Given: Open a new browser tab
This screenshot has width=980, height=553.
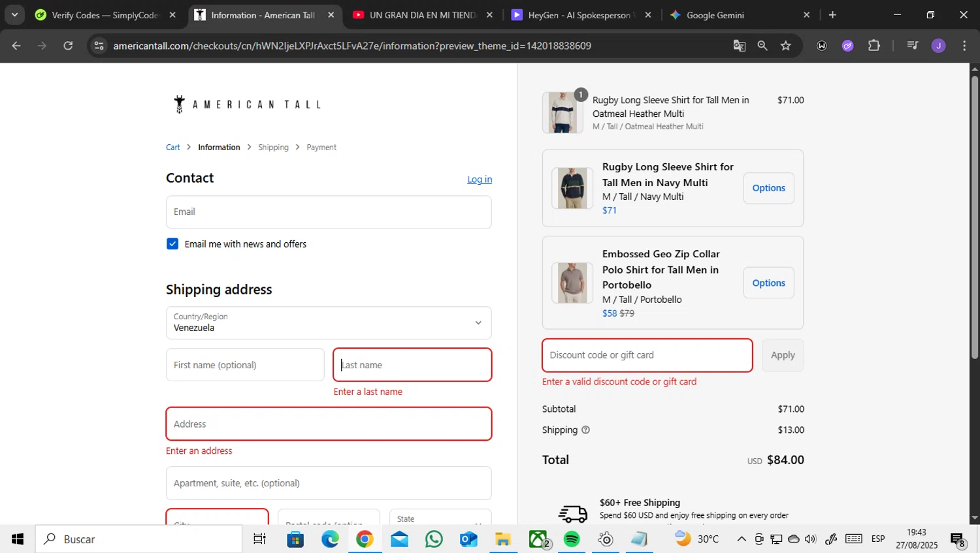Looking at the screenshot, I should pos(832,15).
